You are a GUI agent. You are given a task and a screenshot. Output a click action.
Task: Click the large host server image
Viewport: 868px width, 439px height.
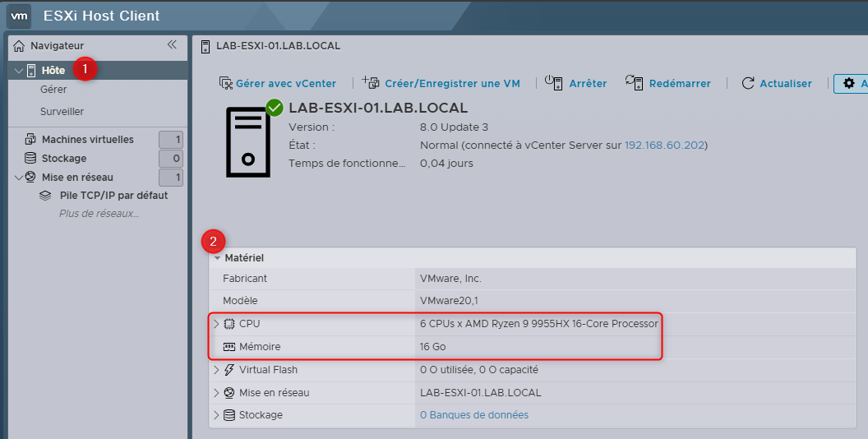click(248, 142)
